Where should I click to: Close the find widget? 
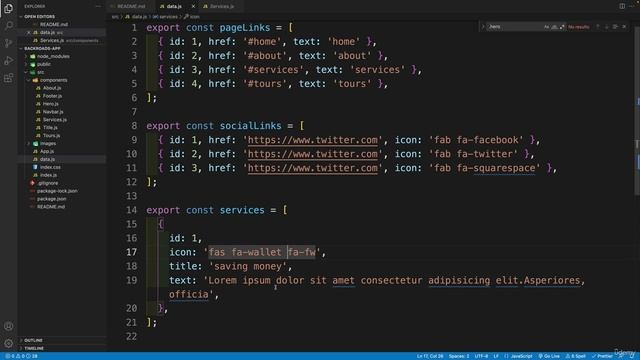[x=624, y=27]
